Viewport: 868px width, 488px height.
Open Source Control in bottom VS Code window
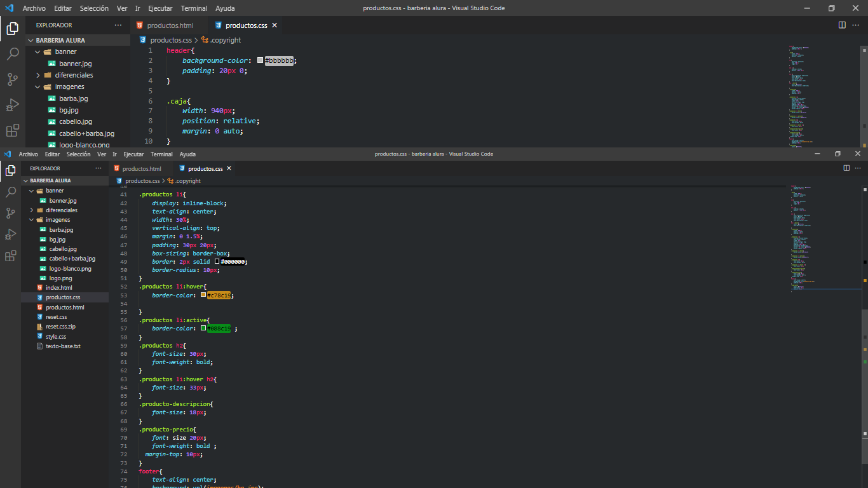pyautogui.click(x=11, y=213)
